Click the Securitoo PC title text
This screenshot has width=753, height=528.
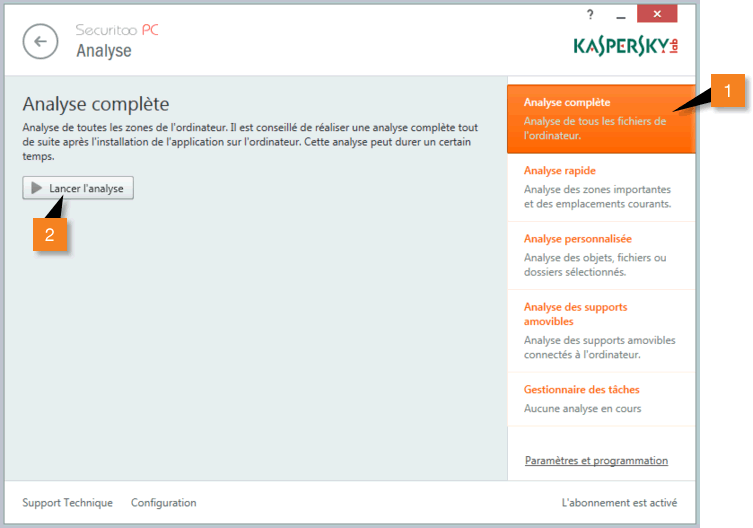click(x=117, y=30)
